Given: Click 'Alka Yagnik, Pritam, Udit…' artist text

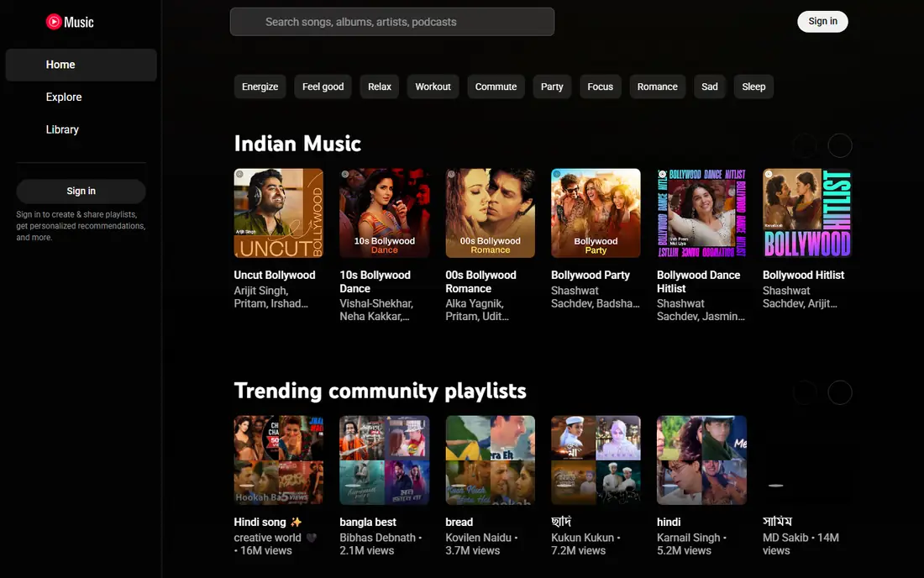Looking at the screenshot, I should [x=477, y=310].
